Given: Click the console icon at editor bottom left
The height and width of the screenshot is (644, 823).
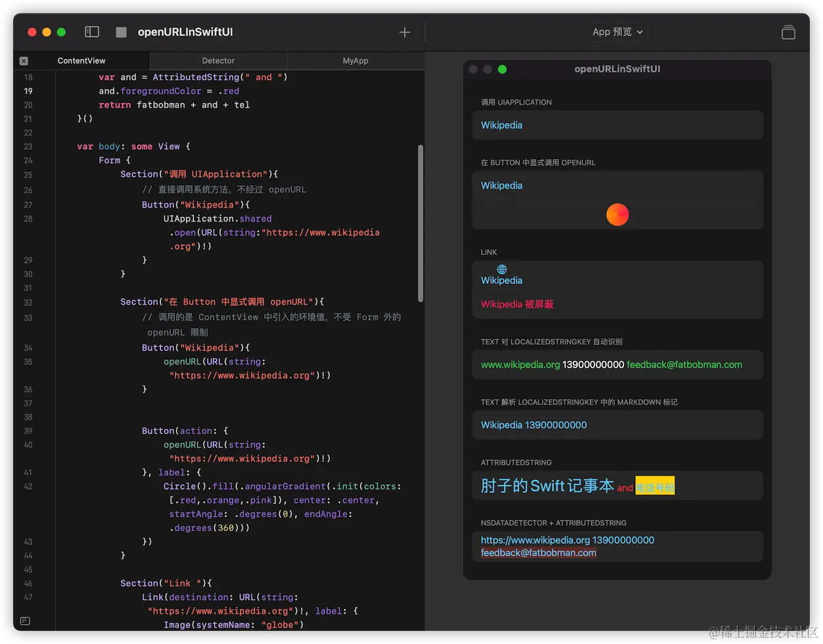Looking at the screenshot, I should [x=25, y=621].
